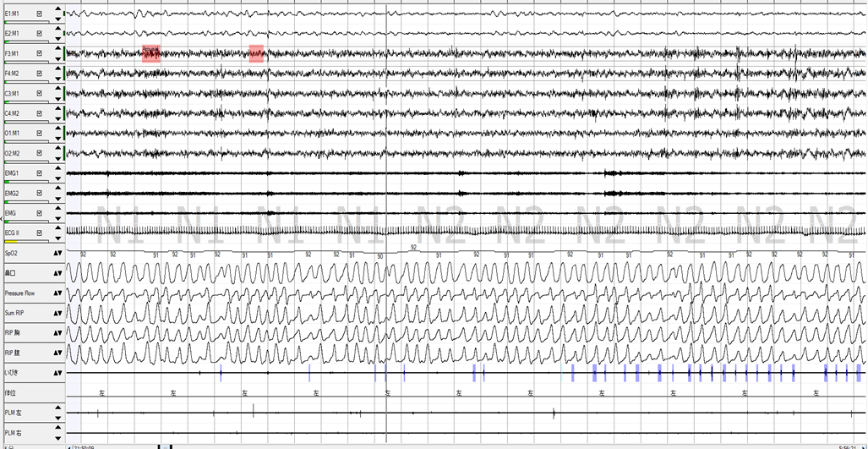
Task: Select the 体位 channel label
Action: point(10,392)
